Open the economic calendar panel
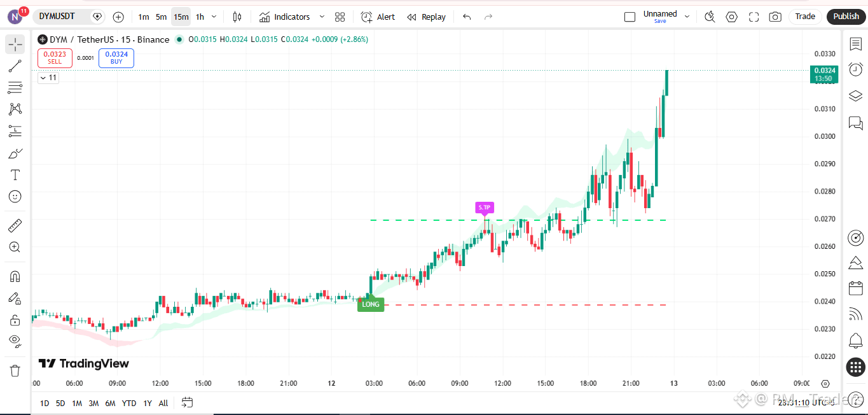Screen dimensions: 868x415 (x=855, y=288)
